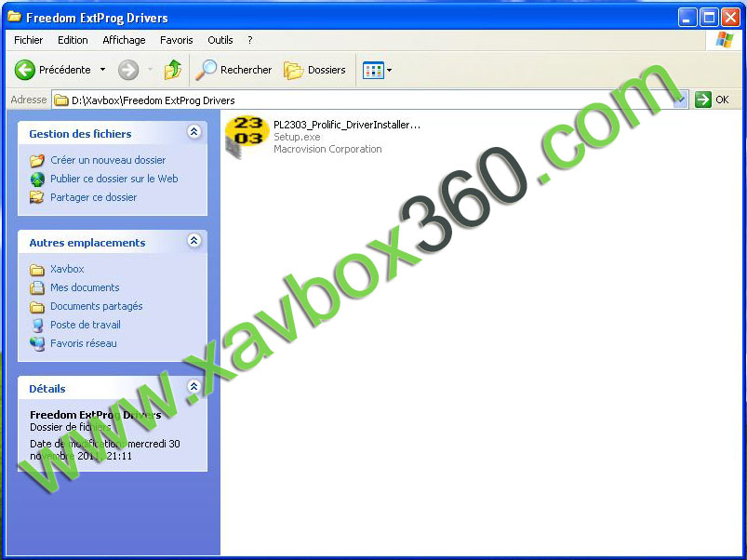
Task: Click Partager ce dossier icon
Action: coord(37,197)
